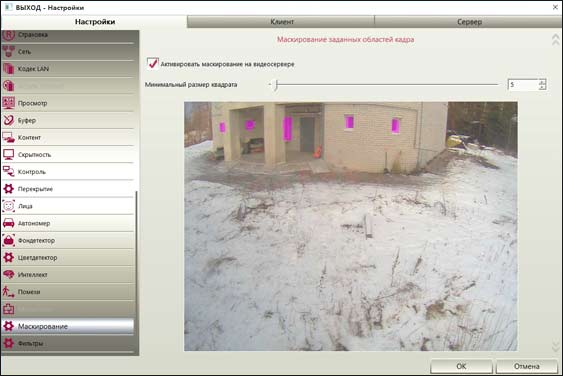563x376 pixels.
Task: Open the Сеть network settings icon
Action: [9, 51]
